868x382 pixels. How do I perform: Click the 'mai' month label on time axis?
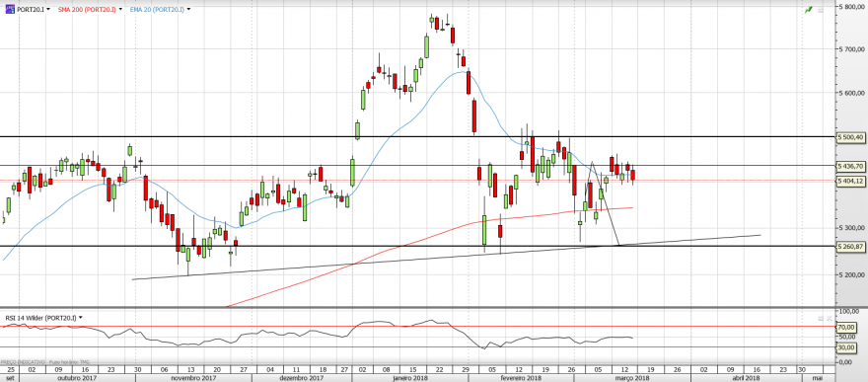coord(817,378)
